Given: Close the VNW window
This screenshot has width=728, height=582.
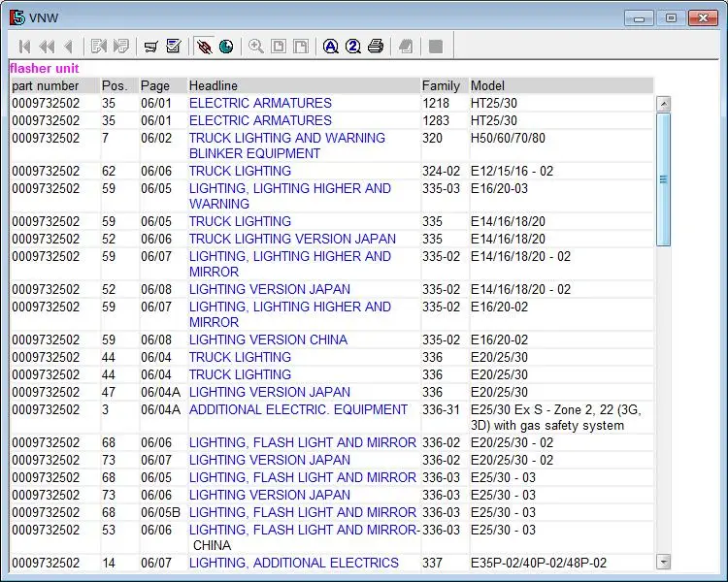Looking at the screenshot, I should 704,18.
